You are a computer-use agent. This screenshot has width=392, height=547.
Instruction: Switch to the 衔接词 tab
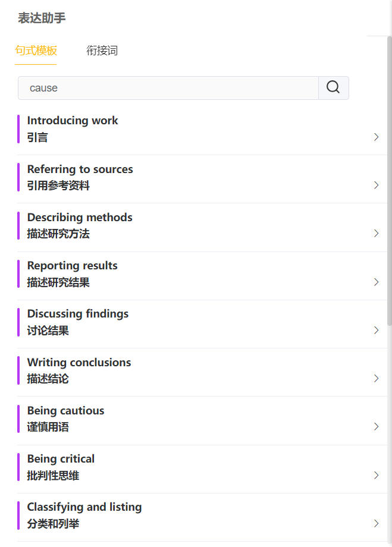click(102, 51)
